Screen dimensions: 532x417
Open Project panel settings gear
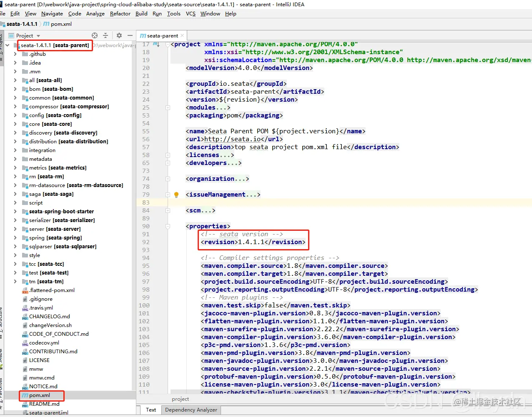[x=119, y=35]
